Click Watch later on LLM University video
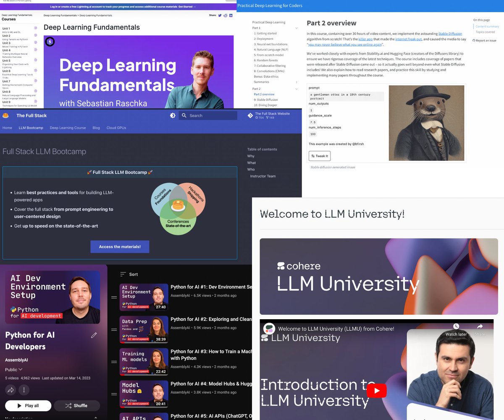Image resolution: width=504 pixels, height=420 pixels. pos(456,330)
